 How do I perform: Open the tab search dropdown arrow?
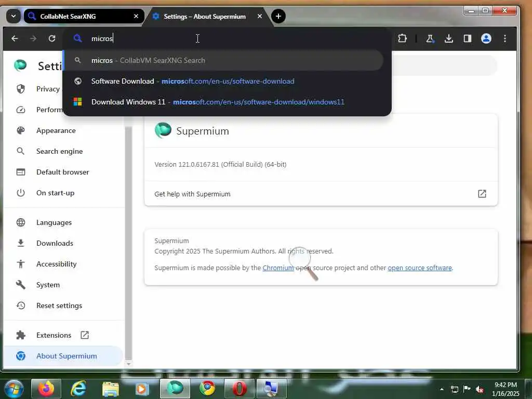tap(14, 16)
